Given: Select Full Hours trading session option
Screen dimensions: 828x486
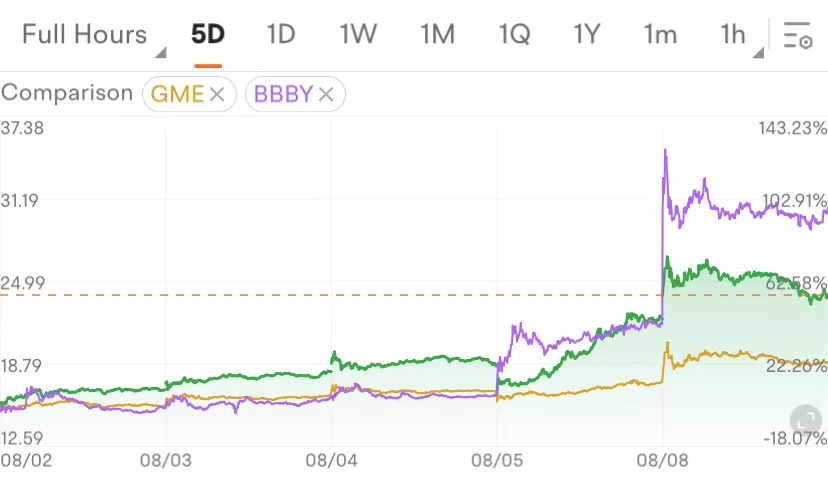Looking at the screenshot, I should pyautogui.click(x=84, y=35).
